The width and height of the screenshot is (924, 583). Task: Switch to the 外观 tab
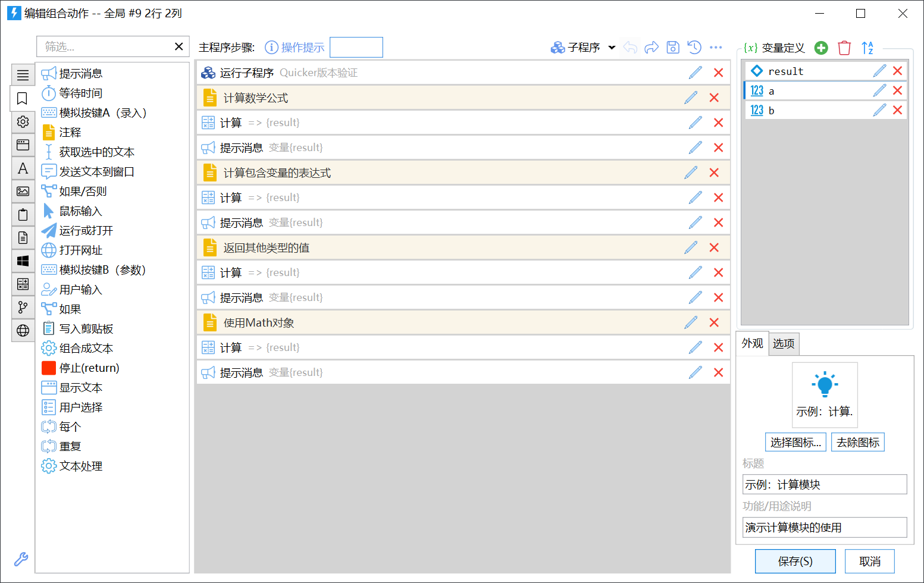[x=753, y=343]
